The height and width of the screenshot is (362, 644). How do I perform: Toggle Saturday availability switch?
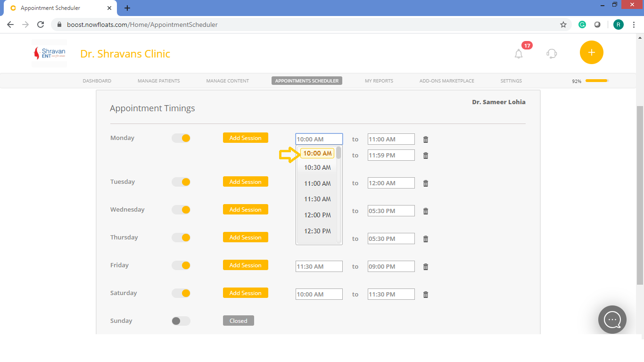point(181,293)
